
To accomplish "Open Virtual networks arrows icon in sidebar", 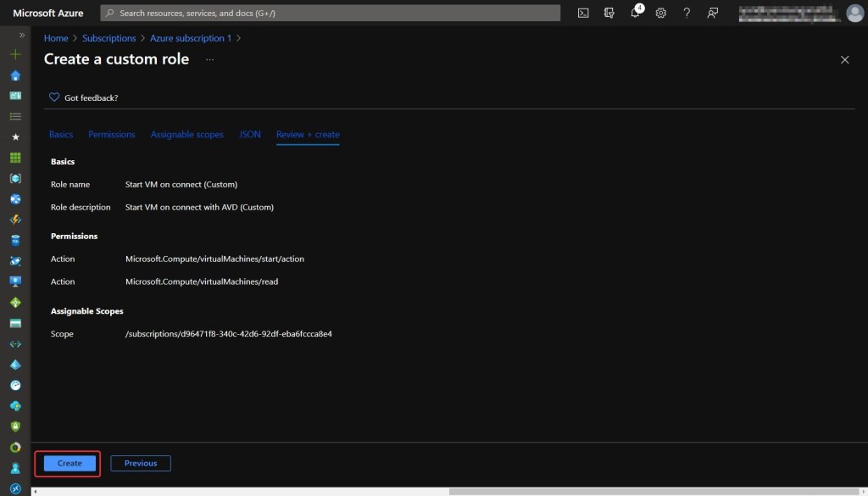I will 15,343.
